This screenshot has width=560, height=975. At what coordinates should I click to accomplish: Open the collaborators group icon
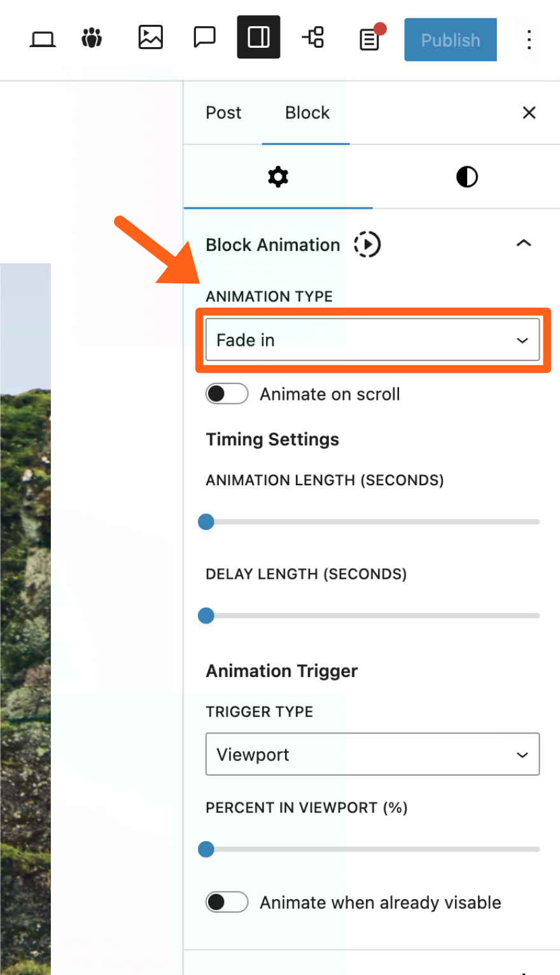pos(92,38)
